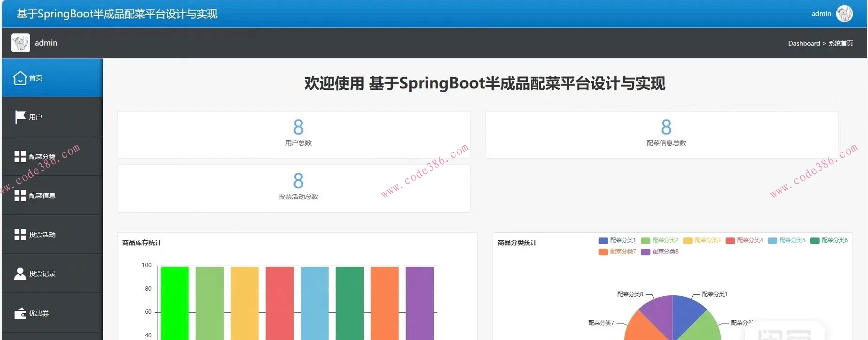Toggle the 配菜分类4 legend item
This screenshot has width=868, height=340.
[x=744, y=240]
